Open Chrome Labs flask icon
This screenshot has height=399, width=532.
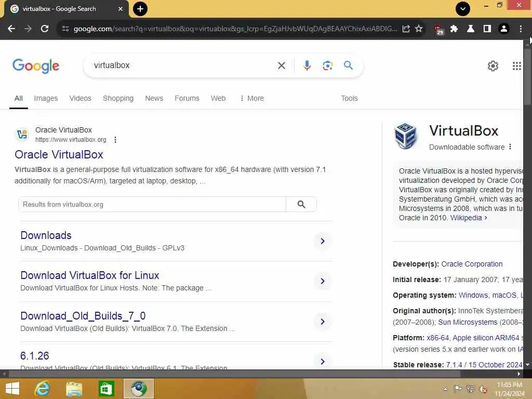[x=471, y=29]
